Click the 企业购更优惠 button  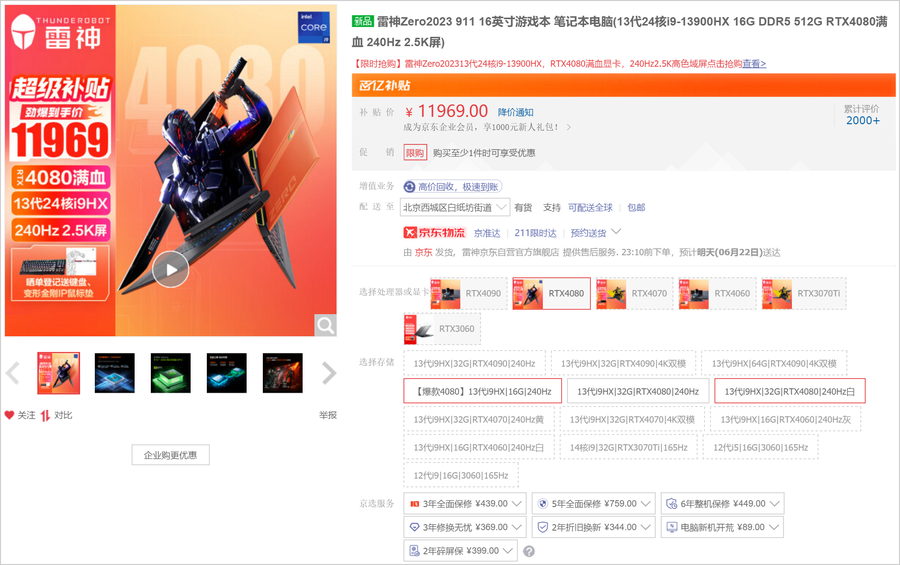pyautogui.click(x=170, y=455)
